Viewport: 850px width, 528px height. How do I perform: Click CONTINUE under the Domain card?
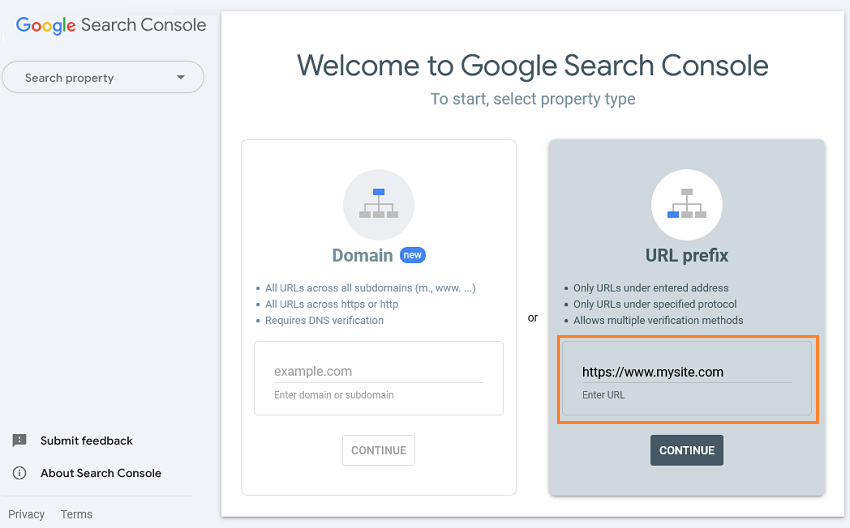click(x=378, y=450)
